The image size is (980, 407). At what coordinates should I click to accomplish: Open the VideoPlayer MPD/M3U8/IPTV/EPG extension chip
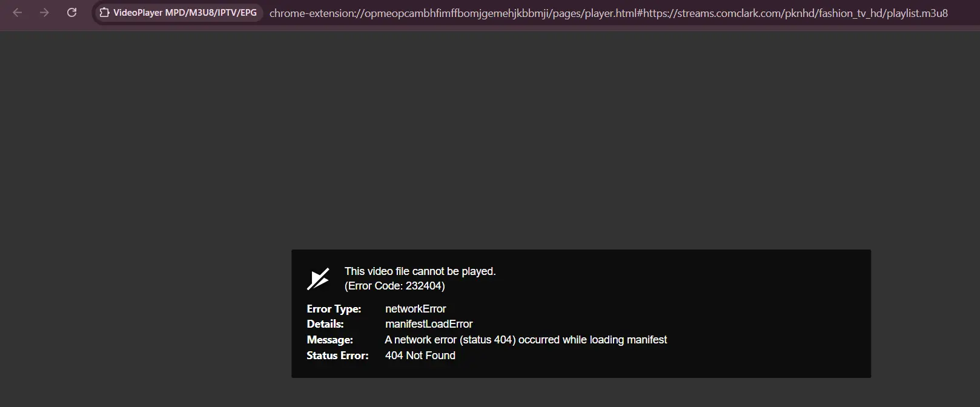(179, 13)
